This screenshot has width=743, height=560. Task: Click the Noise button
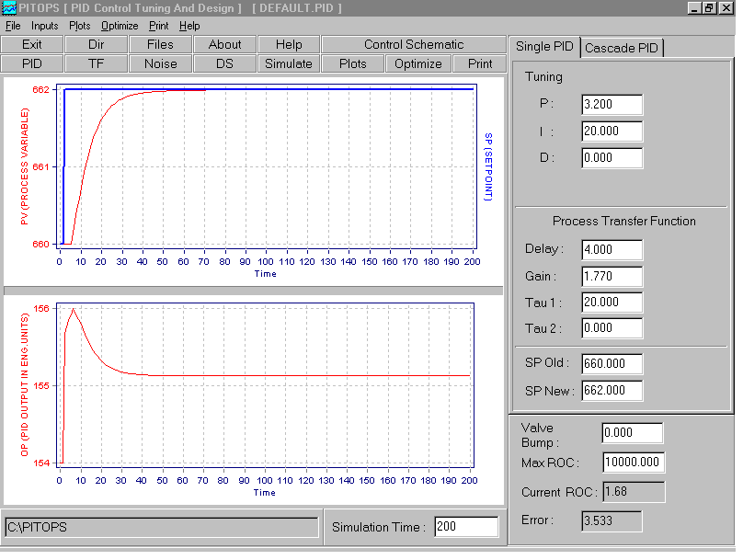pyautogui.click(x=161, y=63)
